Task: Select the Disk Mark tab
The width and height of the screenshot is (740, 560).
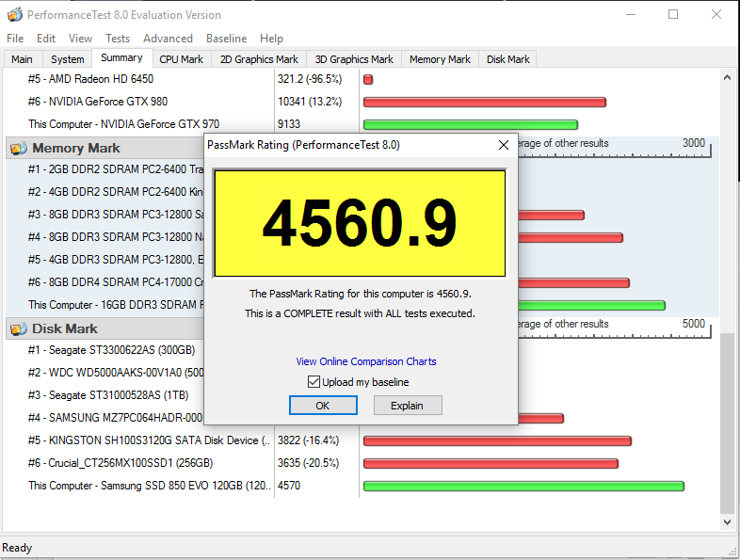Action: click(x=507, y=59)
